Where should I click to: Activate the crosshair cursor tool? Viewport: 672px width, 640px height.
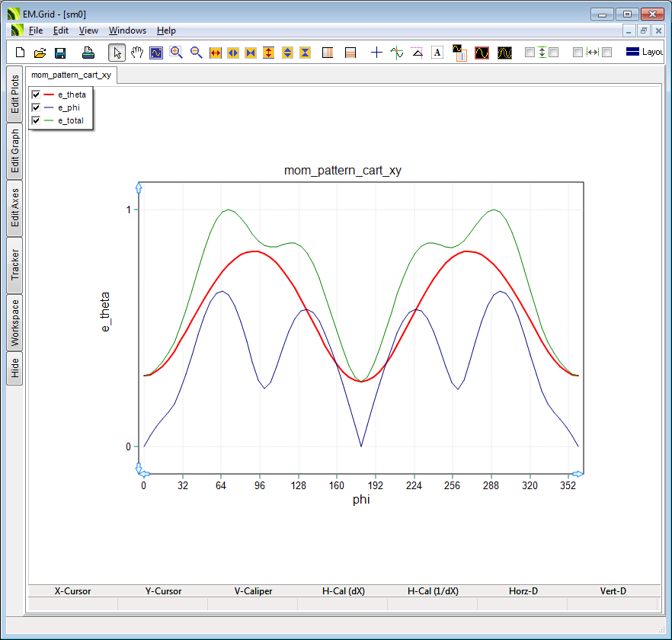[x=376, y=53]
